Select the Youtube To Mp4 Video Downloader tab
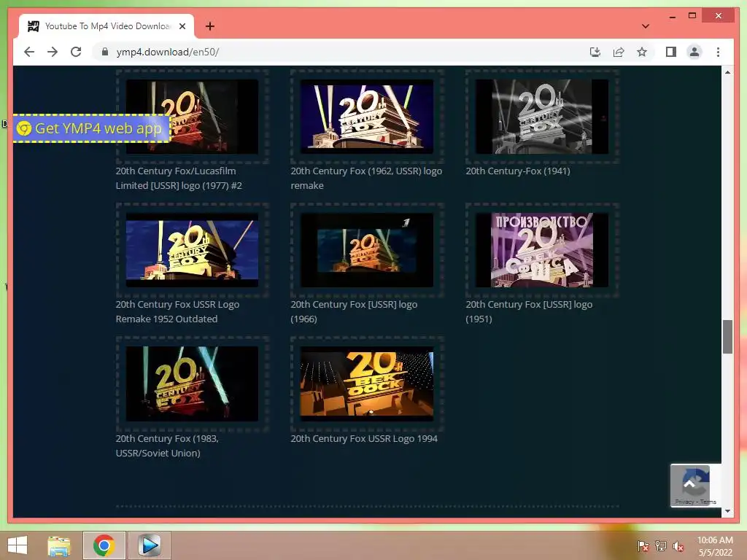Image resolution: width=747 pixels, height=560 pixels. coord(107,26)
